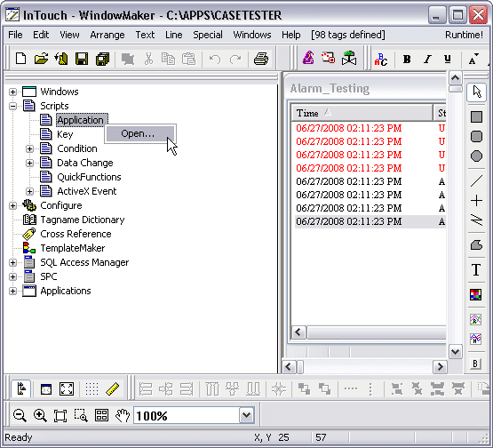Screen dimensions: 493x448
Task: Select the Text tool
Action: (476, 269)
